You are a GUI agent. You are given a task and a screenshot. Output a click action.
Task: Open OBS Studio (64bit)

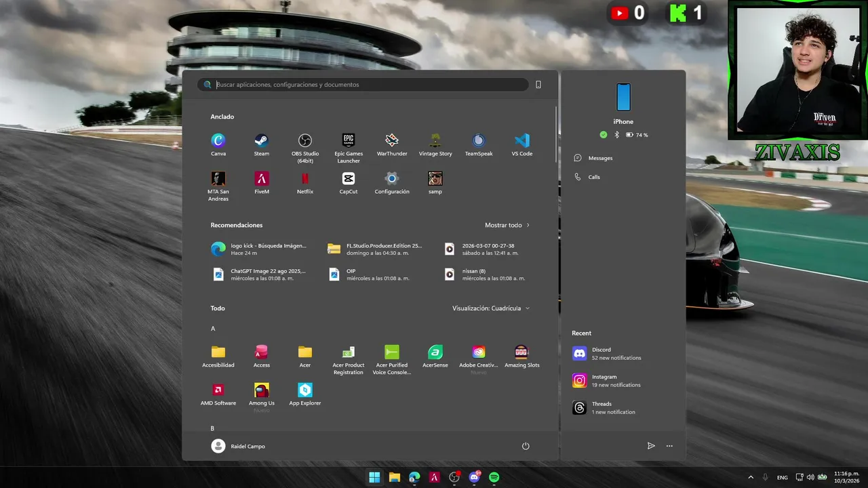305,148
